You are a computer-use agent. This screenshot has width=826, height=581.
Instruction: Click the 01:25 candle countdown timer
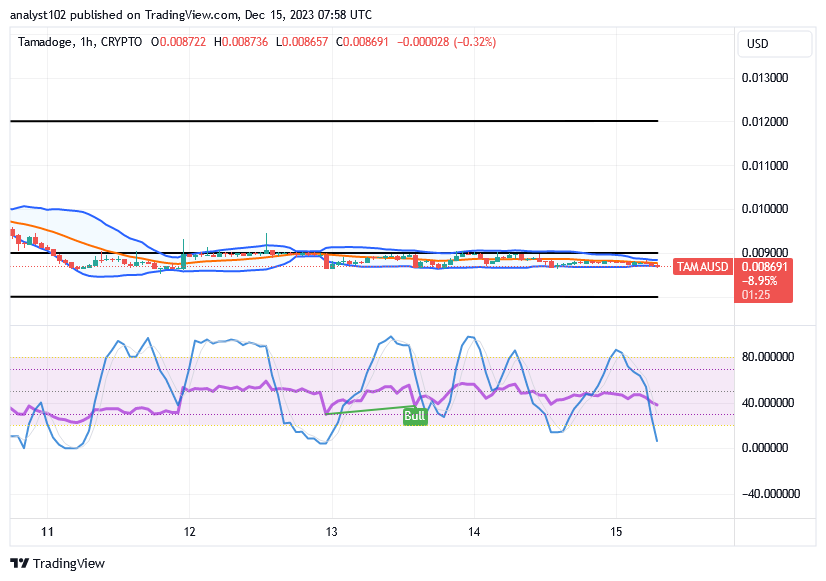[x=756, y=295]
